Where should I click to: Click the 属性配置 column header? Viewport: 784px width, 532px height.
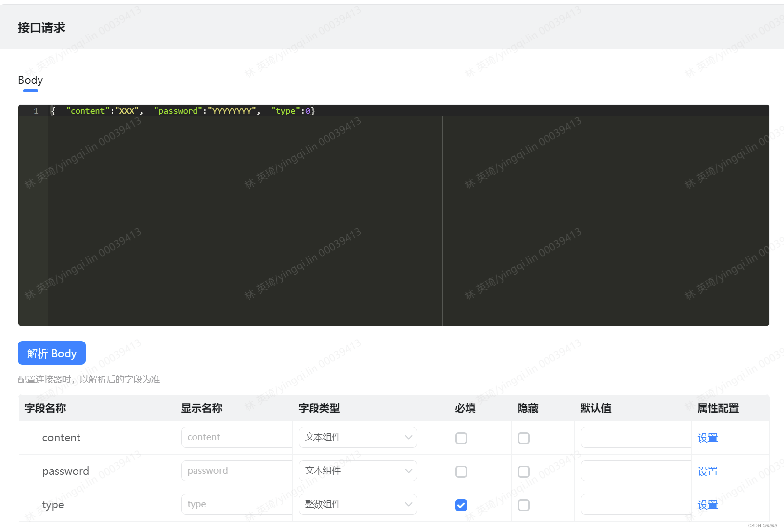point(718,408)
